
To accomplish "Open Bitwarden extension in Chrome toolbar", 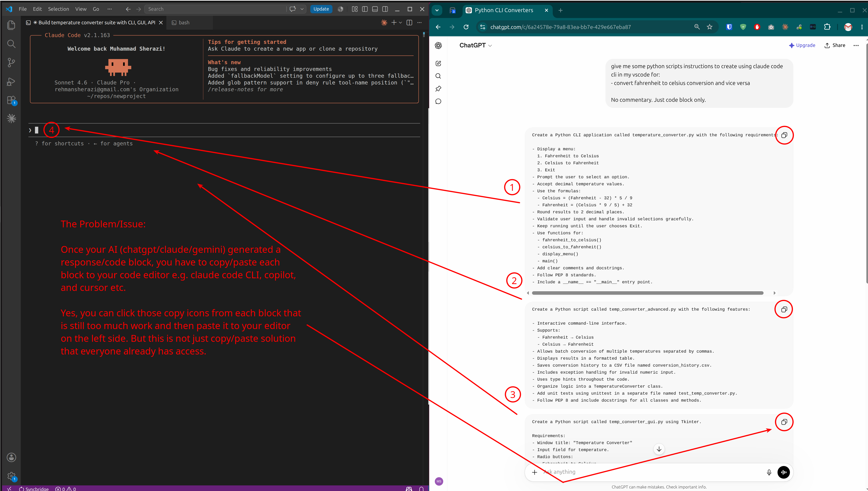I will (x=729, y=27).
